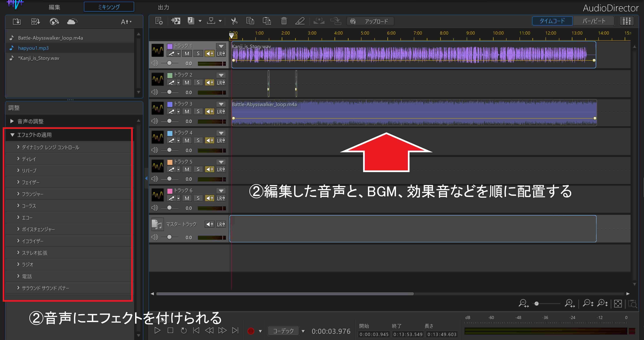Open the project settings icon

click(x=159, y=21)
